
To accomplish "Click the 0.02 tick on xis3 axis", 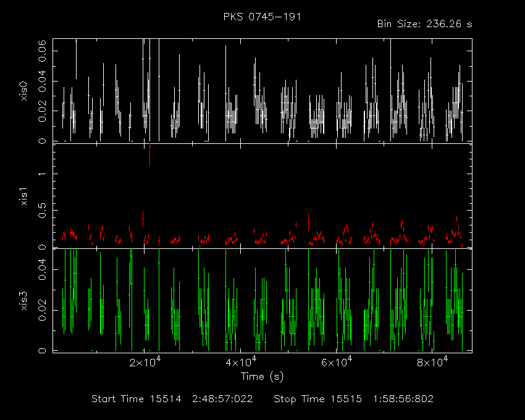I will coord(42,310).
